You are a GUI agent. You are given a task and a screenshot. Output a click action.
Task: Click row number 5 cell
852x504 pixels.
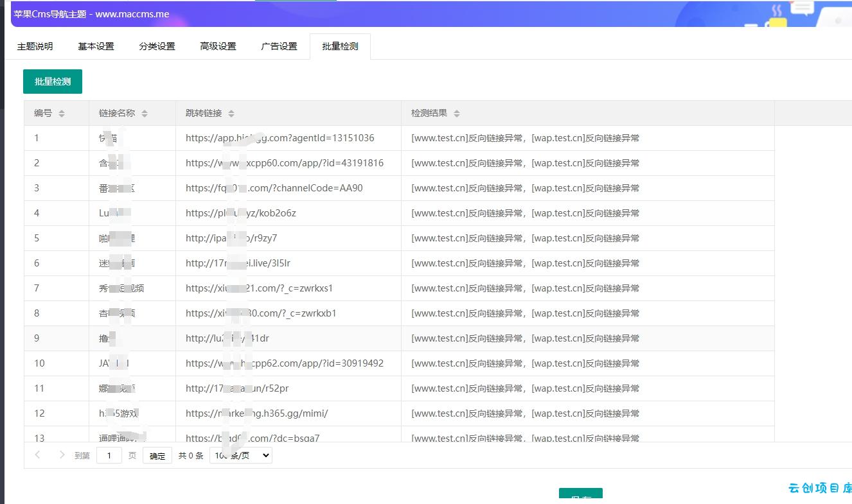click(57, 238)
